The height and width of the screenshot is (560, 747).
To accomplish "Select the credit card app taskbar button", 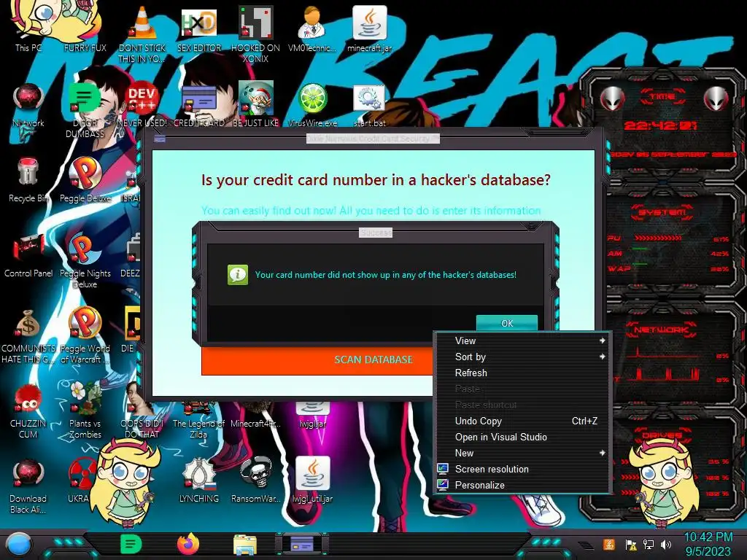I will (301, 544).
